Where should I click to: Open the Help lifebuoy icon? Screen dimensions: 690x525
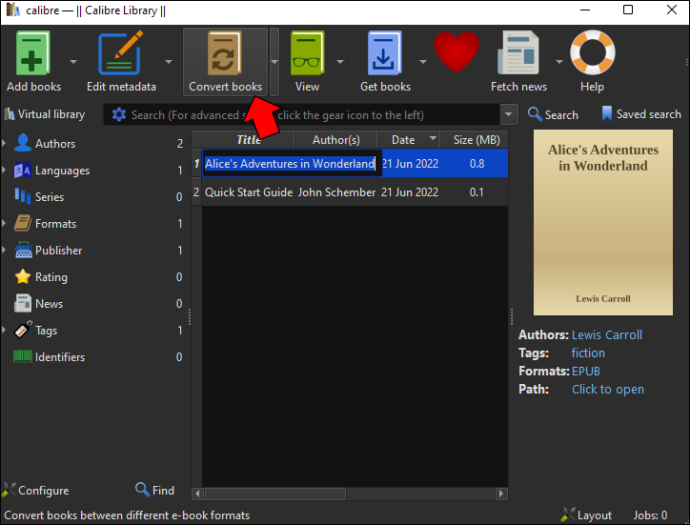pos(592,52)
